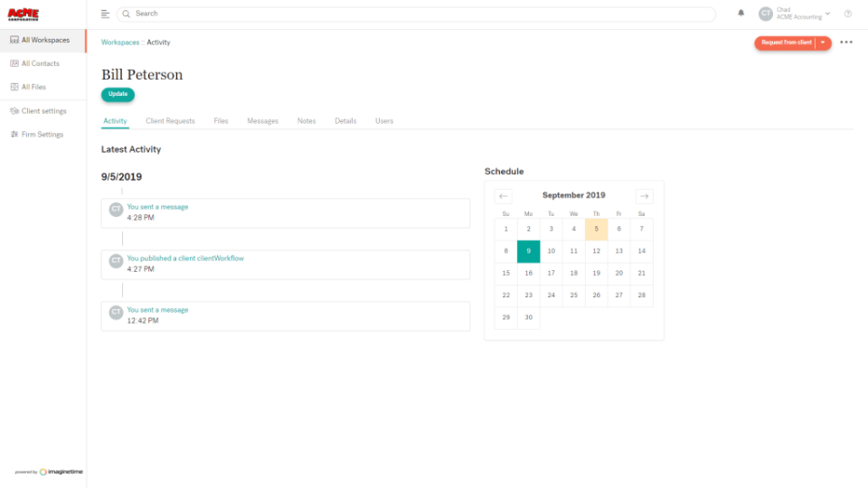Viewport: 868px width, 488px height.
Task: Open 'You sent a message' at 12:42 PM
Action: 157,310
